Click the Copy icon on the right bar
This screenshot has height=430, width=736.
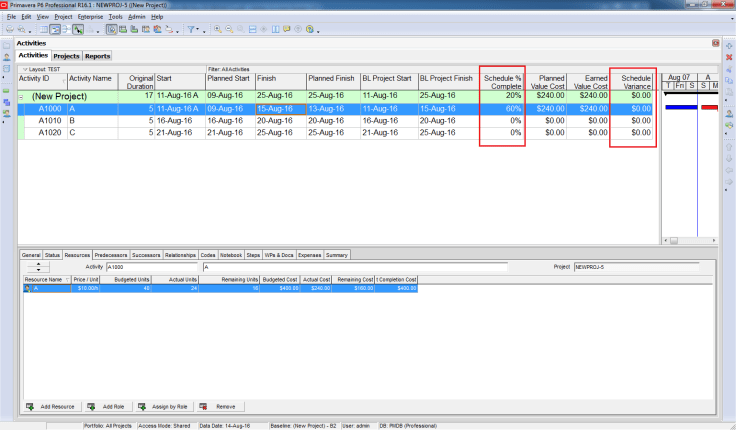point(729,80)
